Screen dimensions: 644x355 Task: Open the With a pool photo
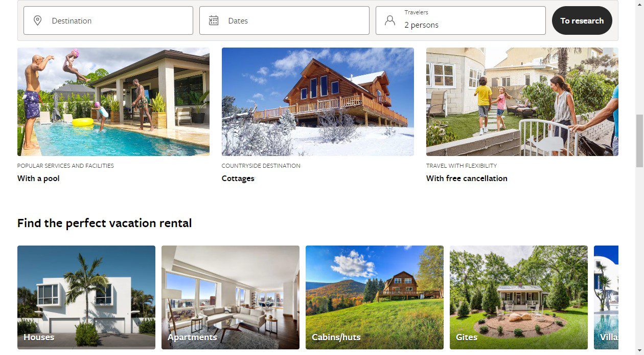[113, 102]
